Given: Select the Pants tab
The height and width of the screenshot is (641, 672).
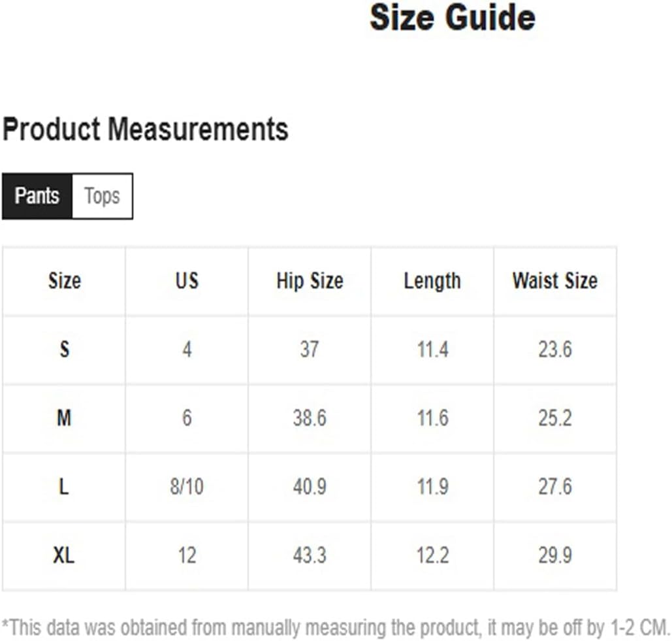Looking at the screenshot, I should [37, 197].
